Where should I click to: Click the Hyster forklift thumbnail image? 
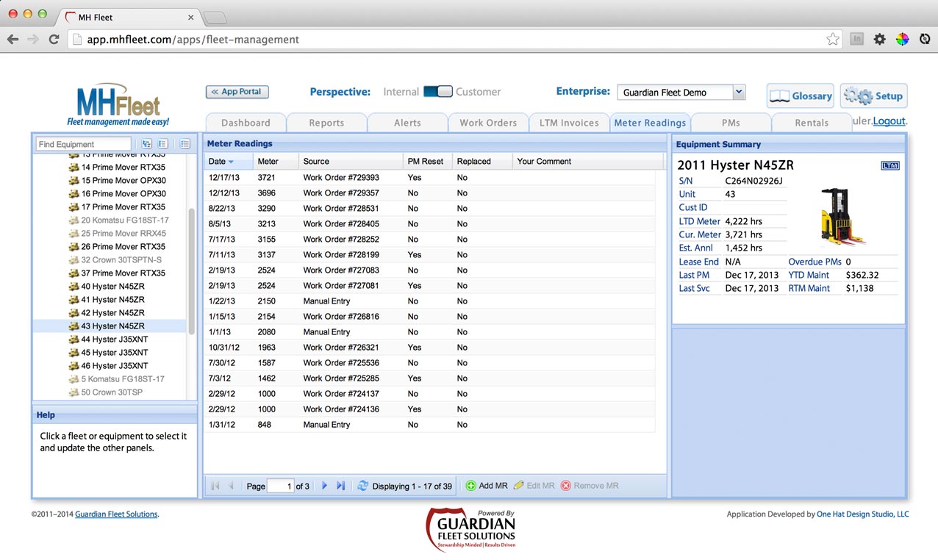842,217
